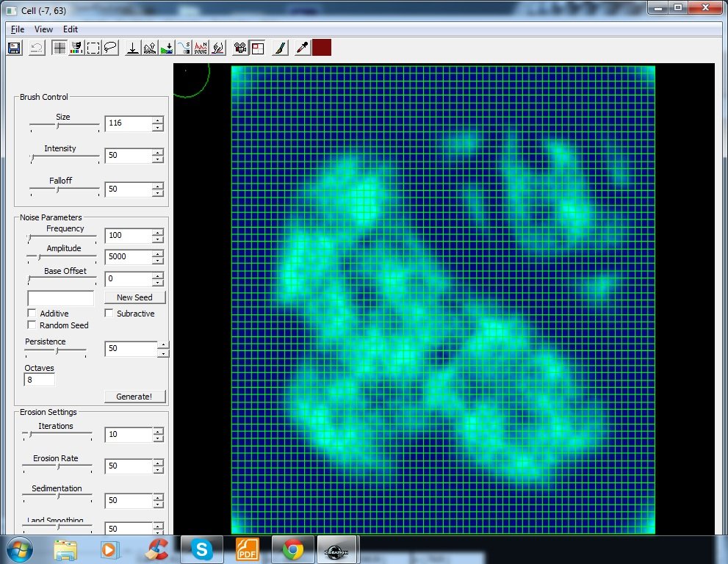This screenshot has height=564, width=728.
Task: Click the camera toolbar icon
Action: tap(239, 48)
